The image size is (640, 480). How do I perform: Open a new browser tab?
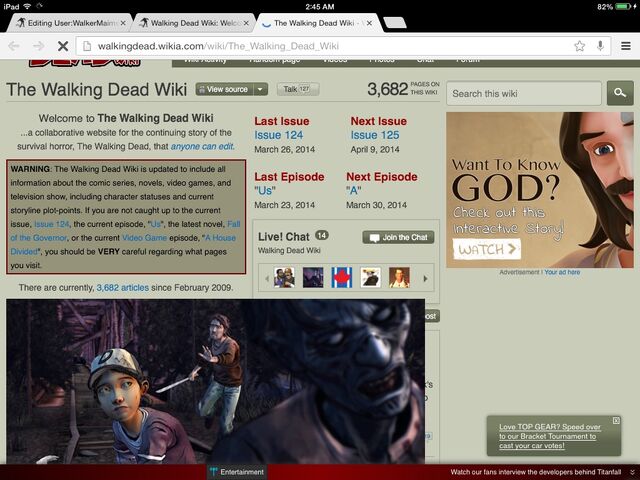[395, 23]
